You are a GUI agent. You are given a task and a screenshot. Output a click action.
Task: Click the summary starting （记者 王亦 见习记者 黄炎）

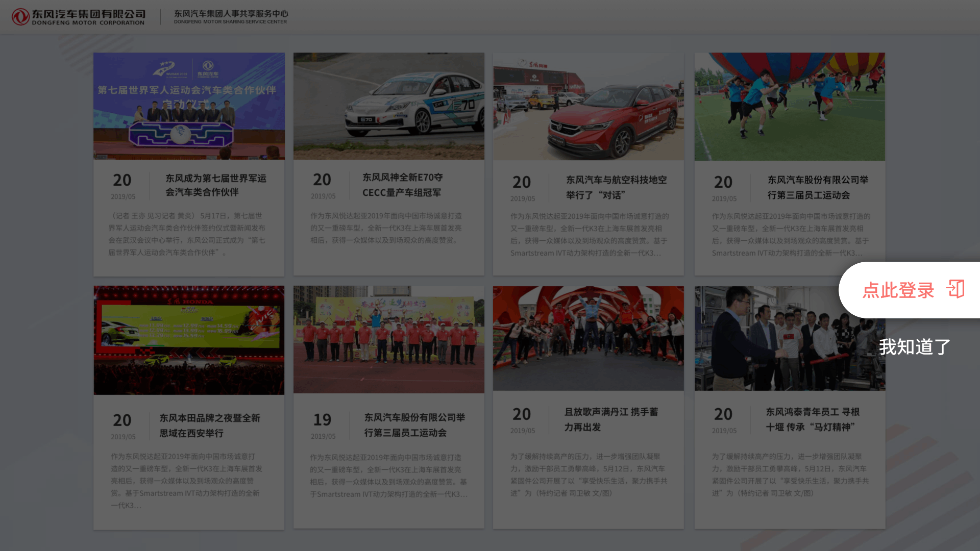tap(187, 234)
